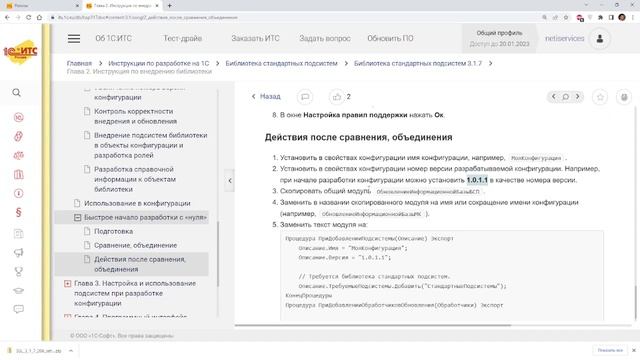The image size is (640, 360).
Task: Open the megaphone announcements sidebar icon
Action: 18,253
